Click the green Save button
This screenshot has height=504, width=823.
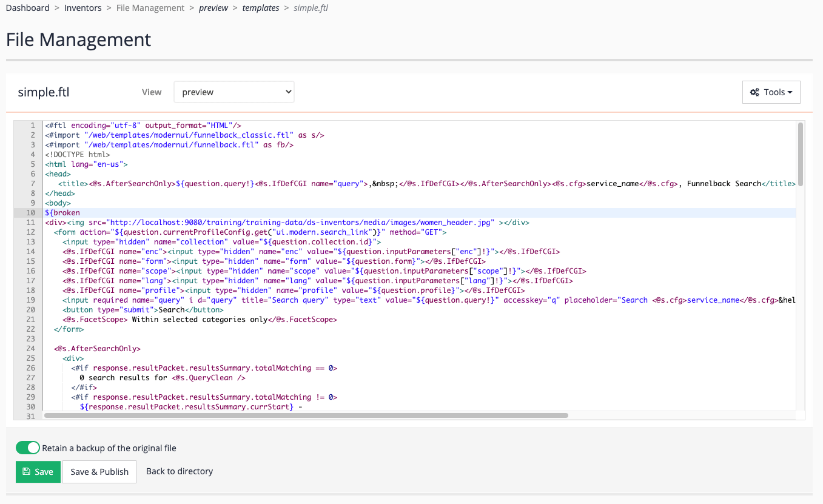pyautogui.click(x=38, y=471)
